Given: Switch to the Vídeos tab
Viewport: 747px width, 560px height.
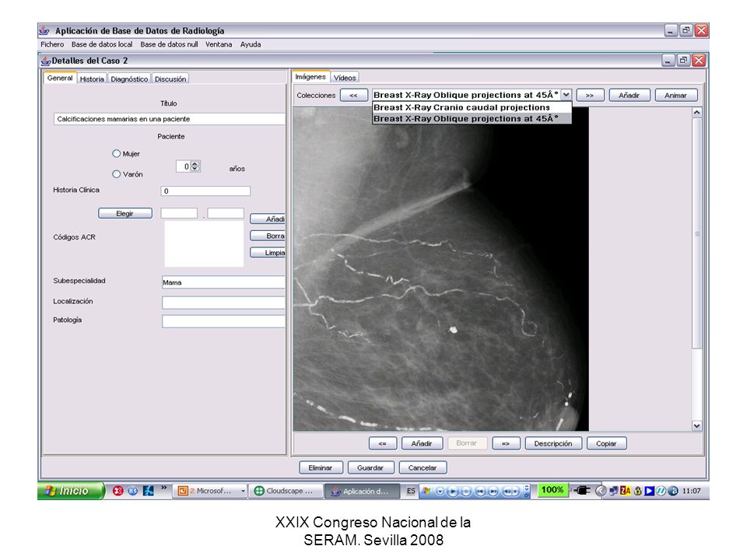Looking at the screenshot, I should coord(345,78).
